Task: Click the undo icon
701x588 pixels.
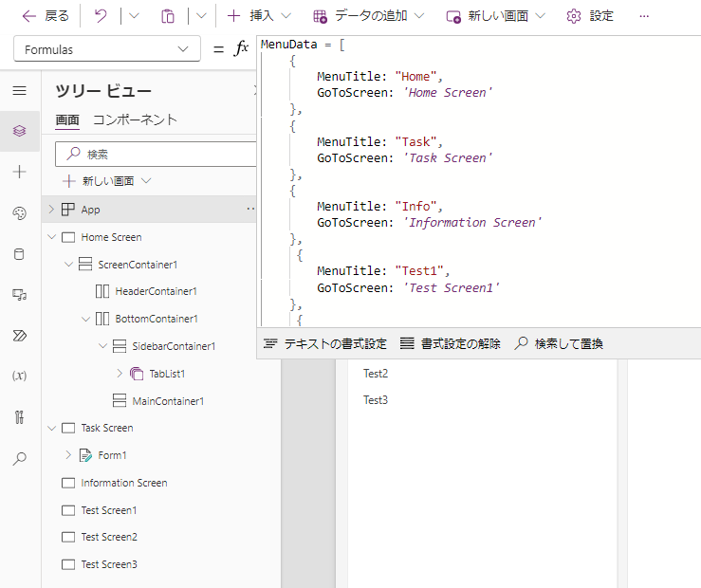Action: tap(101, 16)
